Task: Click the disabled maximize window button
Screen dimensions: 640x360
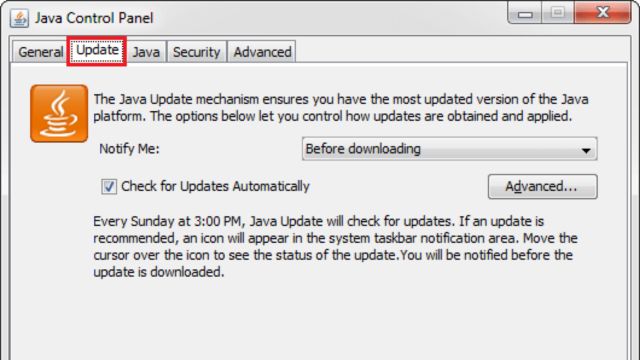Action: [558, 13]
